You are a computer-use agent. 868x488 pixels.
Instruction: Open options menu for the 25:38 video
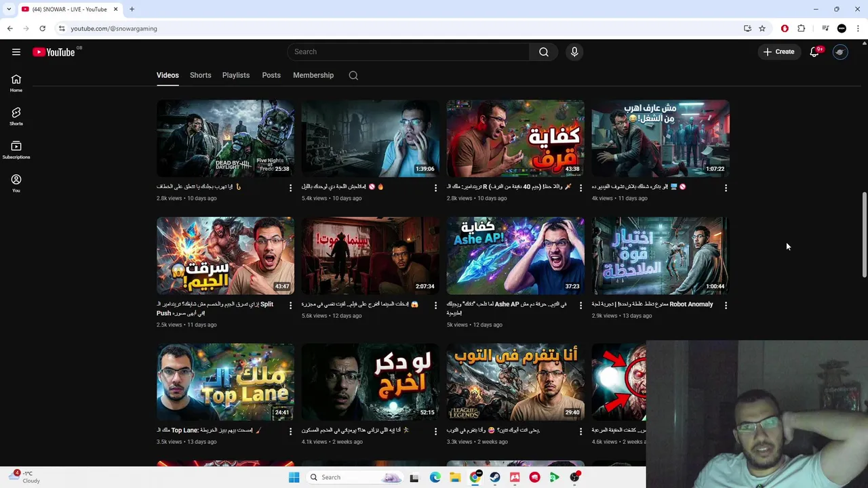(290, 188)
